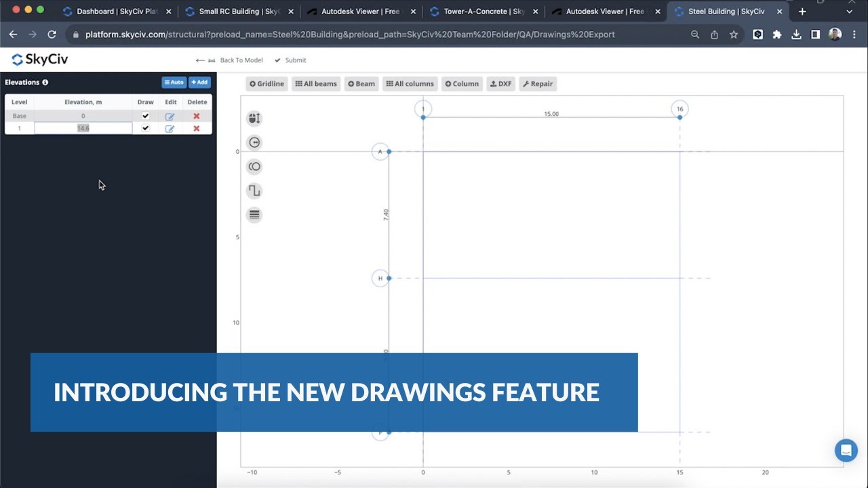The image size is (868, 488).
Task: Click the Repair button
Action: [538, 84]
